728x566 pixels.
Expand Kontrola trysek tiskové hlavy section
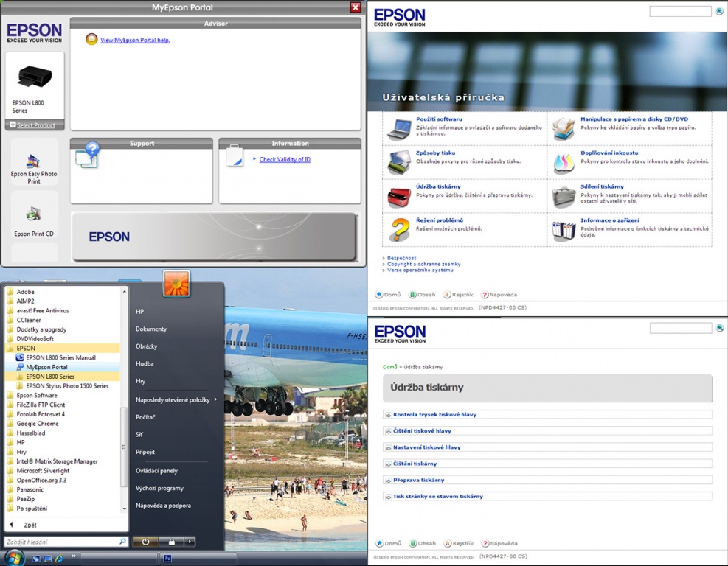[548, 415]
